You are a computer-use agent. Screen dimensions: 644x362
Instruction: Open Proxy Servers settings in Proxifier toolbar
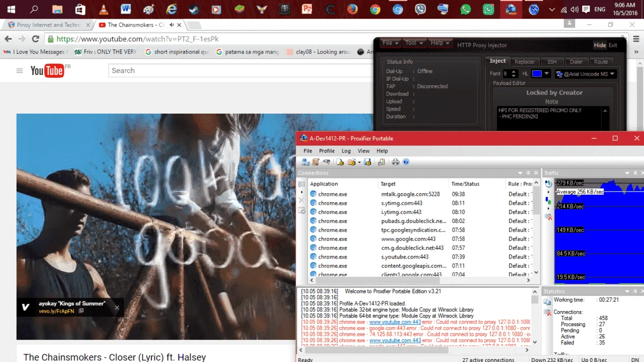[x=305, y=162]
